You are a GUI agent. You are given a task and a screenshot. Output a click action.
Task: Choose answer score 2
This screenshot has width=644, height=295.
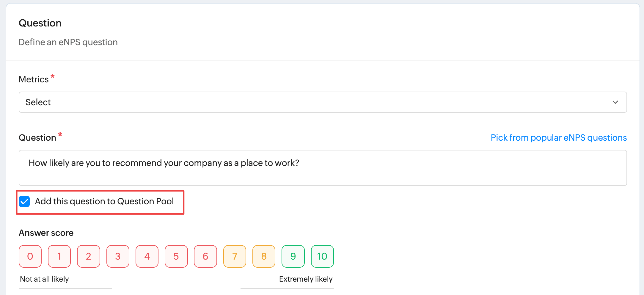(89, 256)
